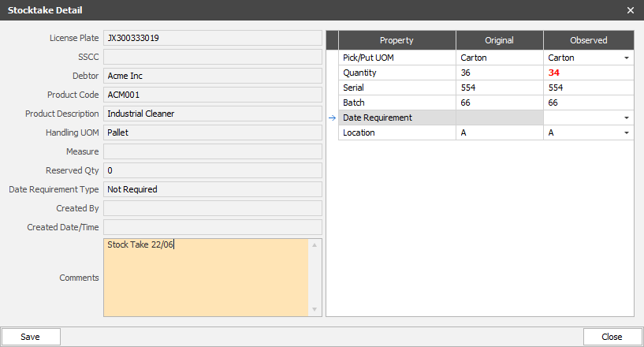Image resolution: width=644 pixels, height=347 pixels.
Task: Close the Stocktake Detail dialog with X icon
Action: point(631,10)
